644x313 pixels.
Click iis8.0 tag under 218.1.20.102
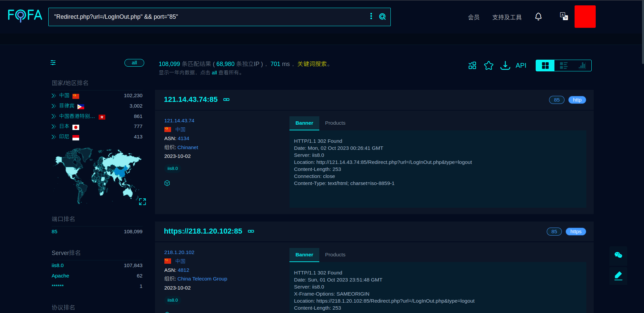coord(173,300)
